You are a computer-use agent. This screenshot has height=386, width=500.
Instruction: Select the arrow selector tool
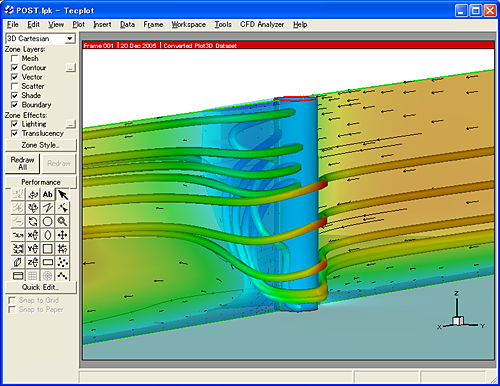coord(62,194)
